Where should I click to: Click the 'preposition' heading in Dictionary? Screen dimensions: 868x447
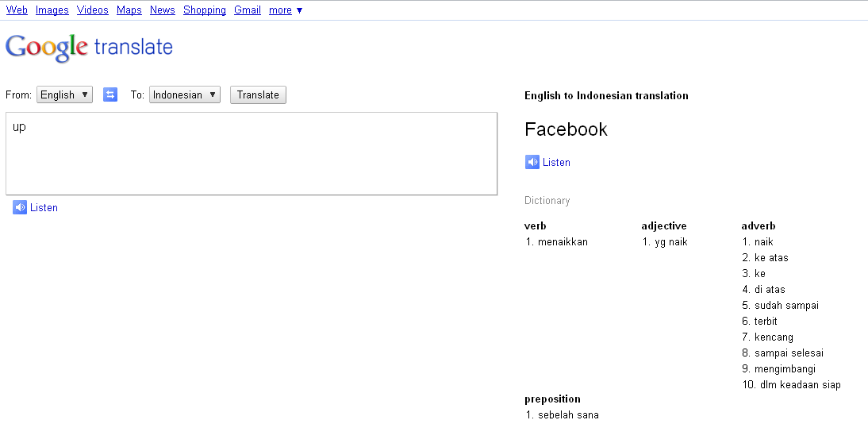pos(552,399)
